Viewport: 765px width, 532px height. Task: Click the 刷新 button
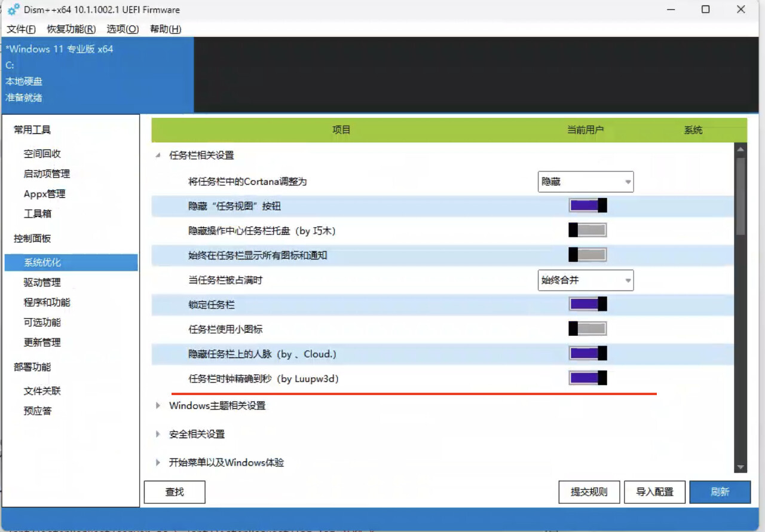coord(720,492)
